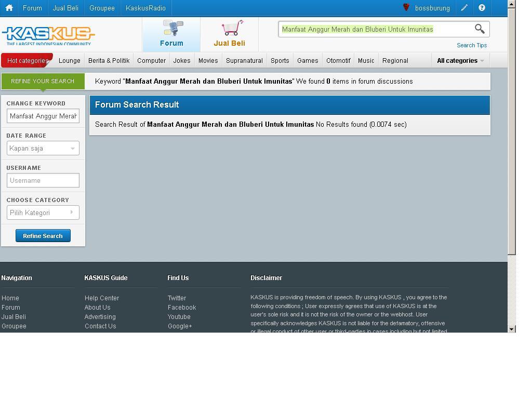The image size is (532, 399).
Task: Open the Sports category
Action: [x=280, y=61]
